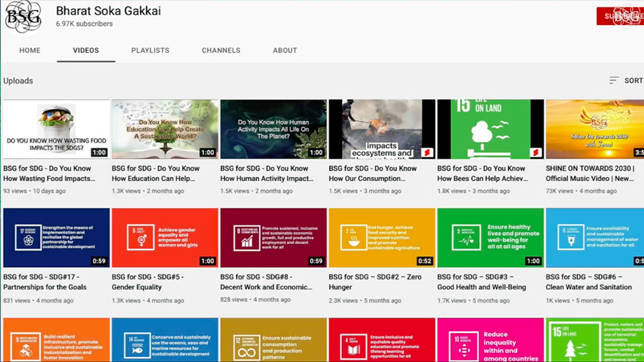Open the Shine On Towards 2030 music video thumbnail
This screenshot has width=644, height=362.
(594, 129)
